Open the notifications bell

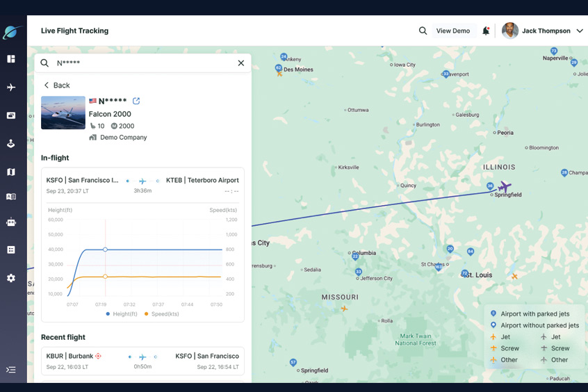[x=486, y=31]
